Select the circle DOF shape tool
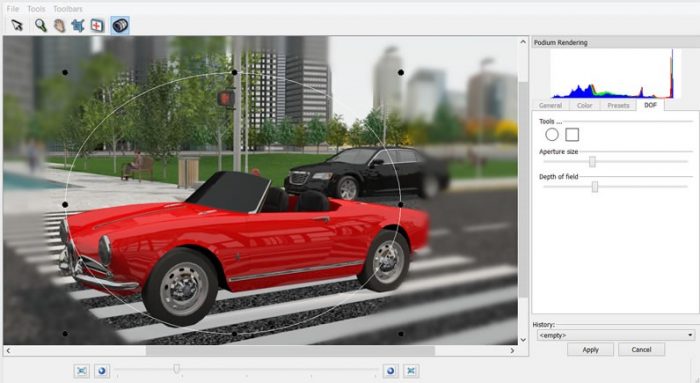Image resolution: width=700 pixels, height=383 pixels. click(x=552, y=134)
